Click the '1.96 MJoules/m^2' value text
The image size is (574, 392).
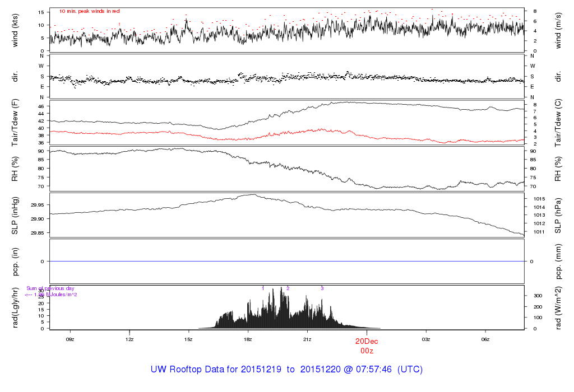tap(55, 295)
